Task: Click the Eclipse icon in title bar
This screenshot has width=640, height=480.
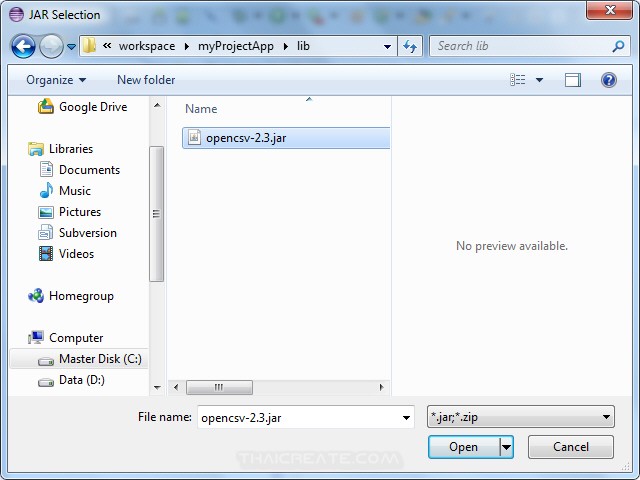Action: [x=16, y=14]
